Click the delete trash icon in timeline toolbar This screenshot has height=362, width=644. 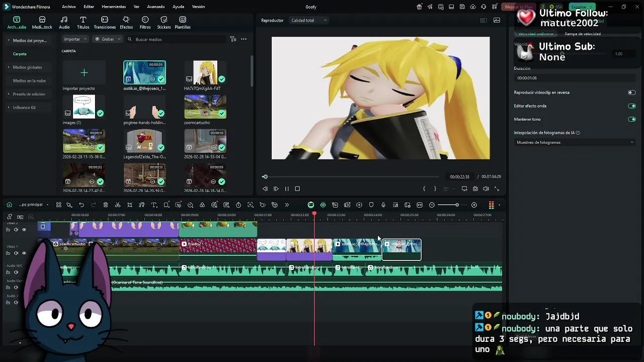(106, 205)
